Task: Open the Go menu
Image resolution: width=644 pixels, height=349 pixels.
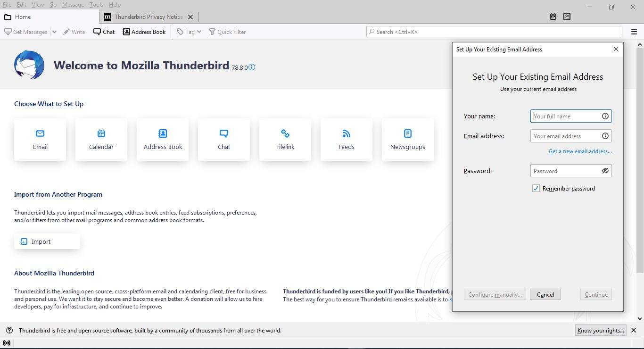Action: pos(53,5)
